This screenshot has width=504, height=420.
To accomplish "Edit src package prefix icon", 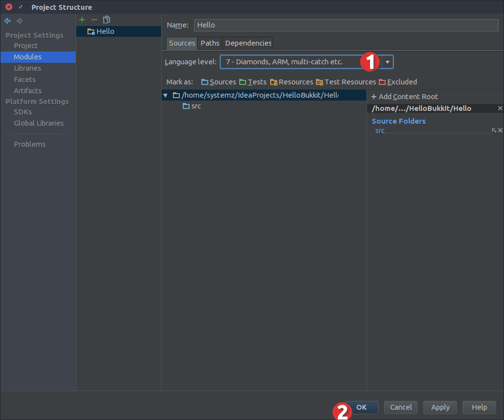I will pyautogui.click(x=494, y=131).
